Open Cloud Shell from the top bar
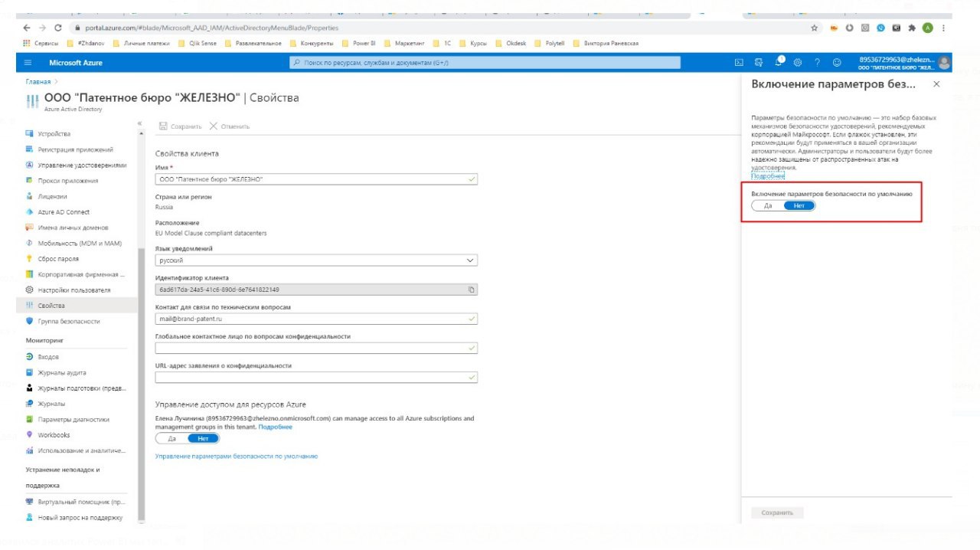The image size is (980, 550). [739, 63]
